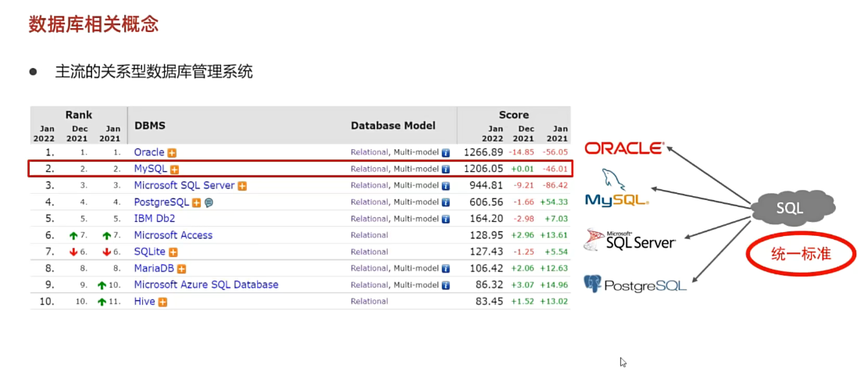Click the orange plus icon beside MySQL

175,169
